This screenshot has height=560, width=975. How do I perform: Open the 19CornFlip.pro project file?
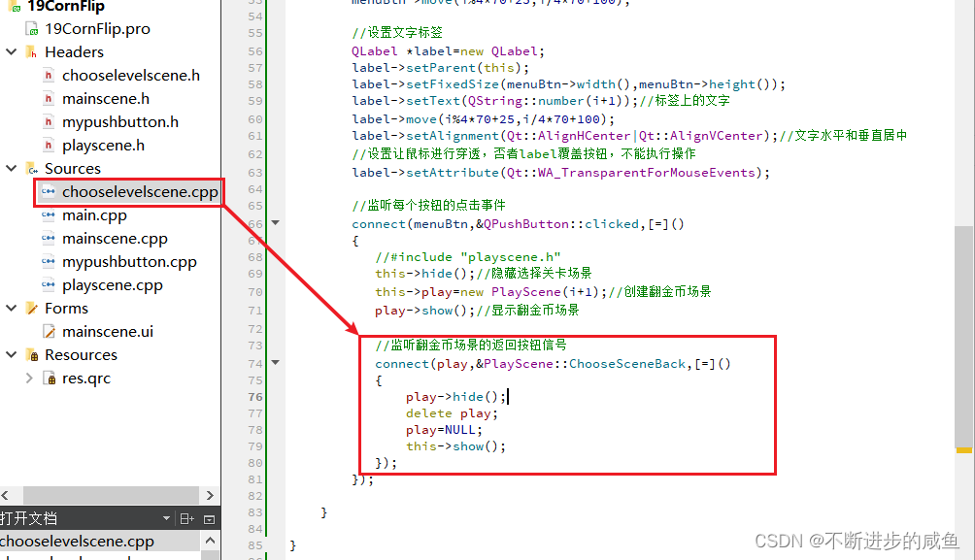(97, 28)
